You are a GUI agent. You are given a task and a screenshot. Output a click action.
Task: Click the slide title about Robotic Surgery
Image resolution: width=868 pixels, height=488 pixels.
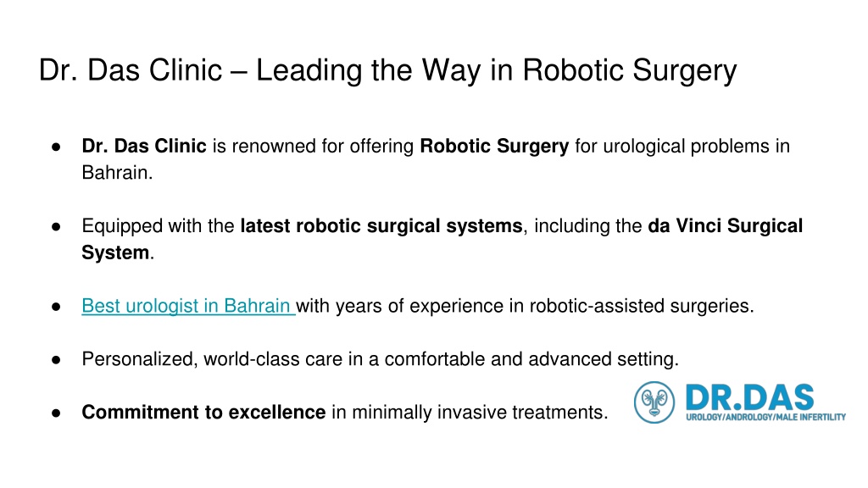click(x=387, y=70)
